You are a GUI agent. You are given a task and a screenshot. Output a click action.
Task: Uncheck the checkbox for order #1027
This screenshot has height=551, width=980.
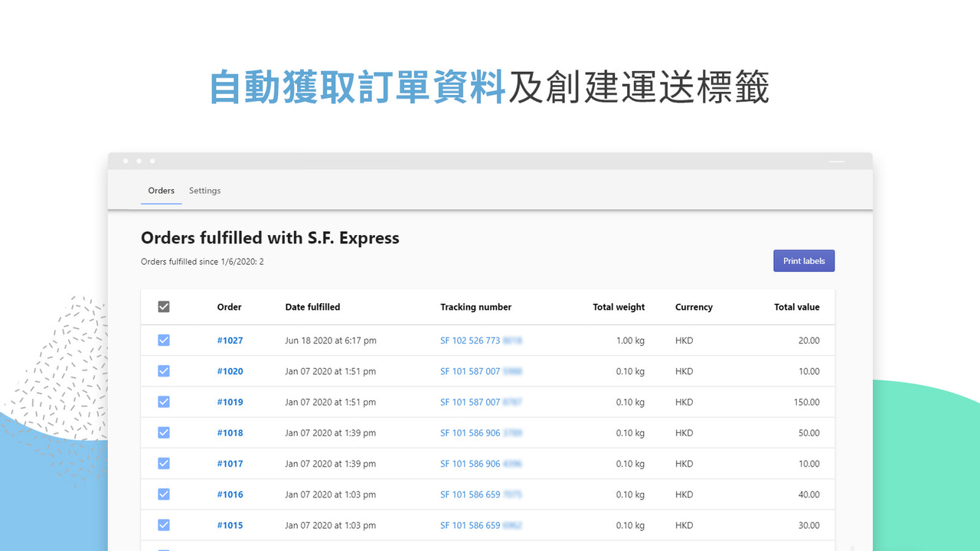pos(164,341)
